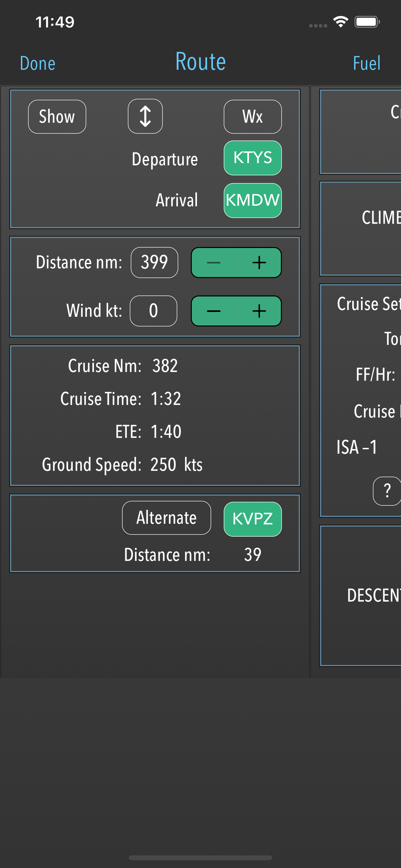Screen dimensions: 401x868
Task: Select the KTYS departure airport field
Action: [x=252, y=158]
